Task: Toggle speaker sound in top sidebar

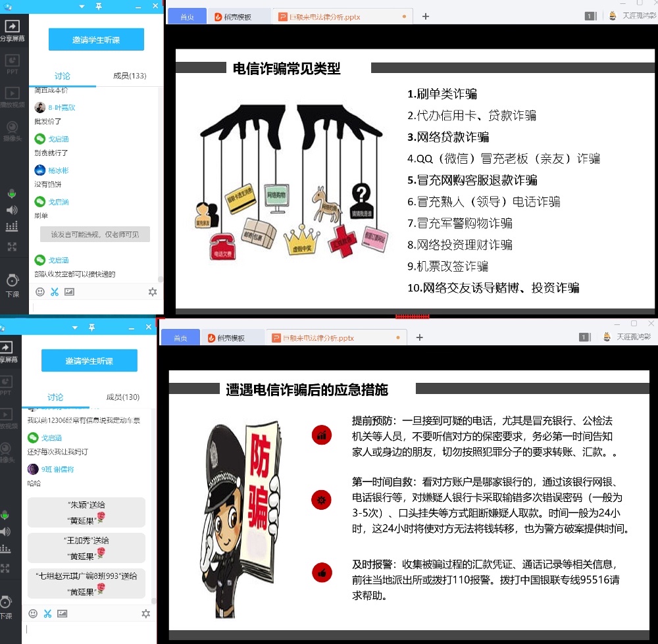Action: click(x=11, y=210)
